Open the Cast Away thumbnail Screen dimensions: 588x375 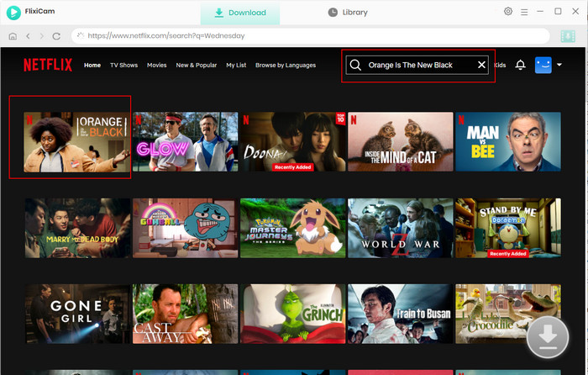coord(186,314)
